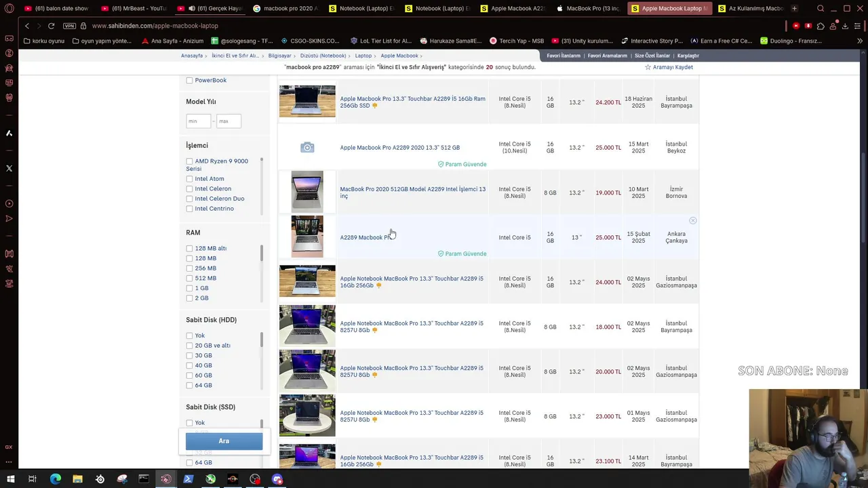Open the Duolingo bookmark
868x488 pixels.
click(791, 41)
